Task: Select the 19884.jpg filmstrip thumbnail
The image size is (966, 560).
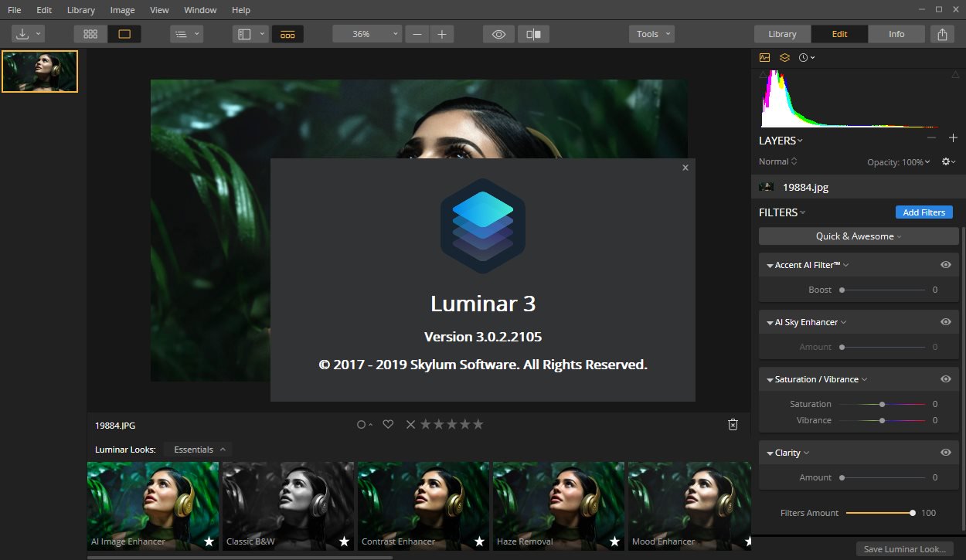Action: point(39,72)
